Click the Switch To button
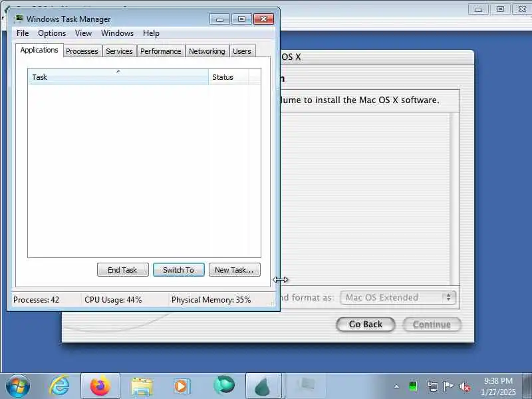The height and width of the screenshot is (399, 532). pos(178,270)
